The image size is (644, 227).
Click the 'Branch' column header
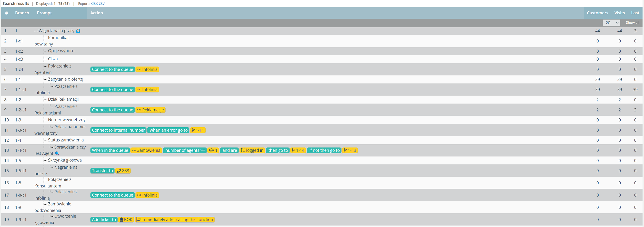click(22, 13)
